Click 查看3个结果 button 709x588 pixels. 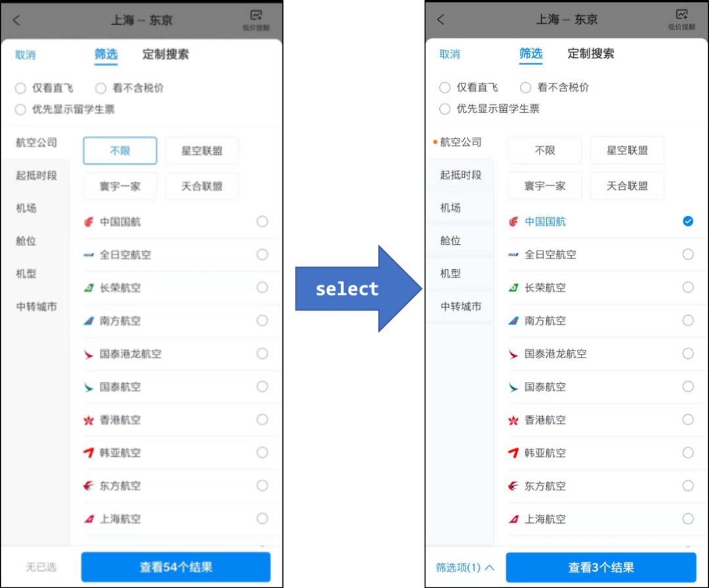tap(601, 568)
